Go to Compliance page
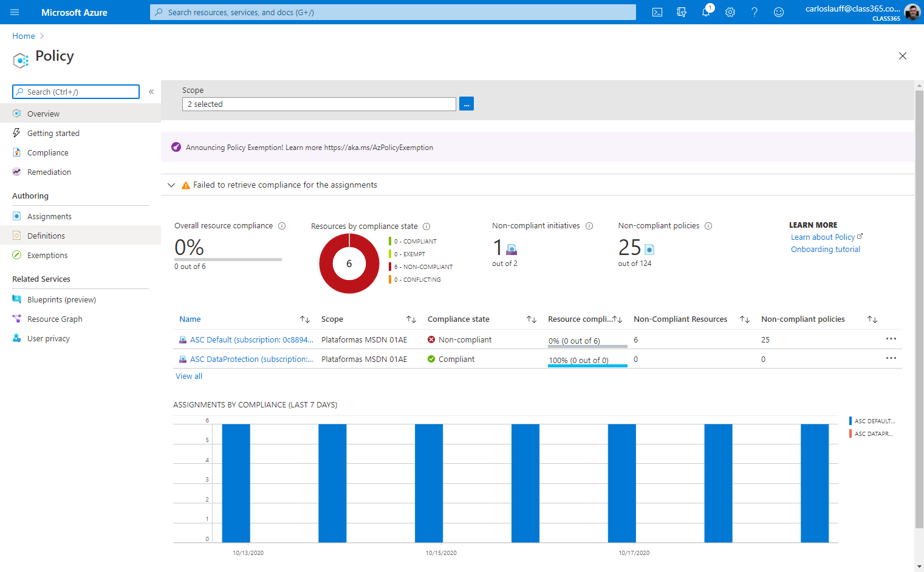This screenshot has height=572, width=924. coord(80,152)
